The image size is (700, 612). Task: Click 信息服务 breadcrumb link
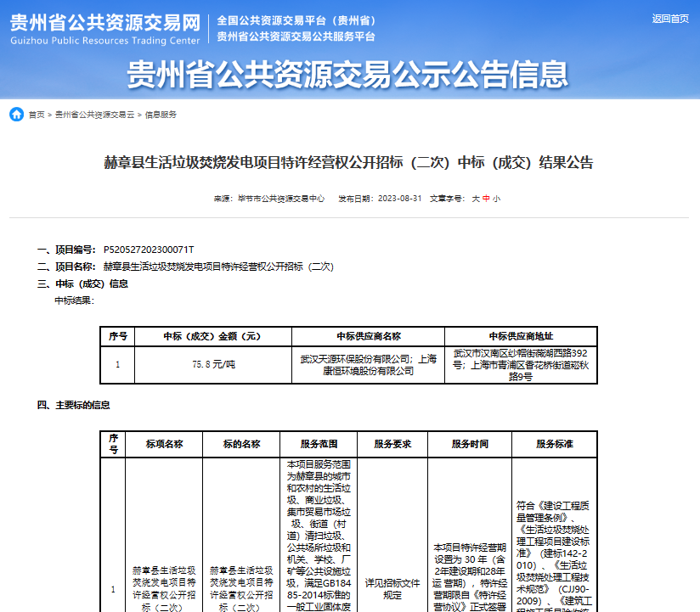(x=161, y=115)
